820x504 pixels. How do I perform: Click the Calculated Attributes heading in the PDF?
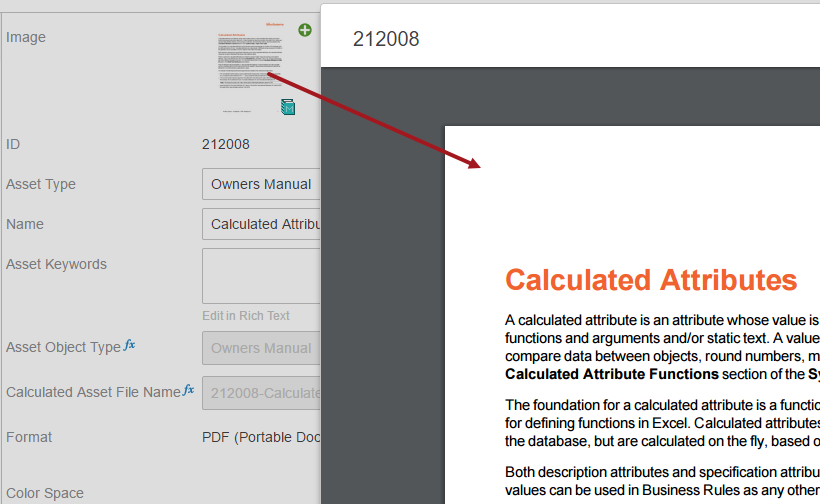point(651,280)
